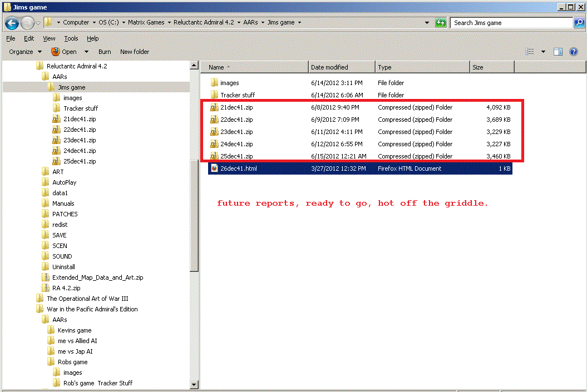Click the Search Jims game field

pyautogui.click(x=511, y=23)
